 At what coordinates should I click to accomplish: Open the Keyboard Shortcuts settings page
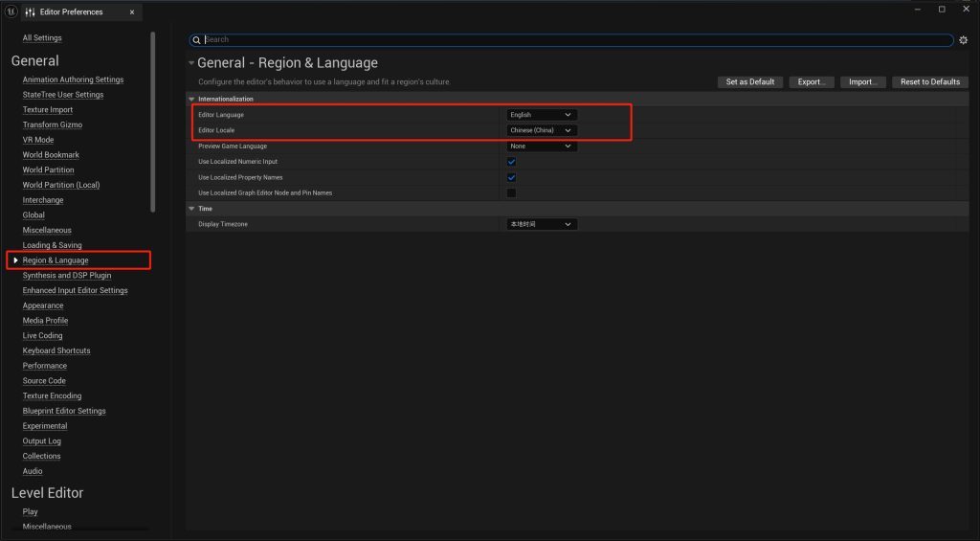[56, 350]
